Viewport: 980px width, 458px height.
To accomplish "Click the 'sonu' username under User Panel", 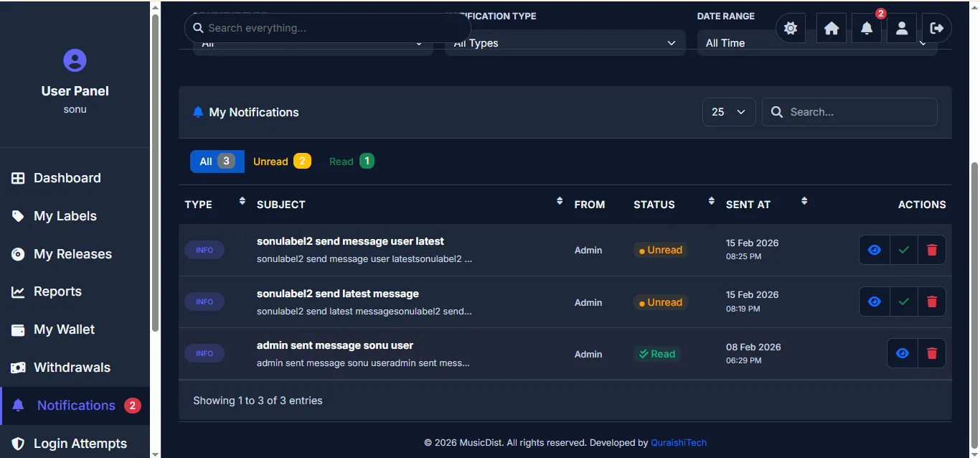I will [x=75, y=109].
